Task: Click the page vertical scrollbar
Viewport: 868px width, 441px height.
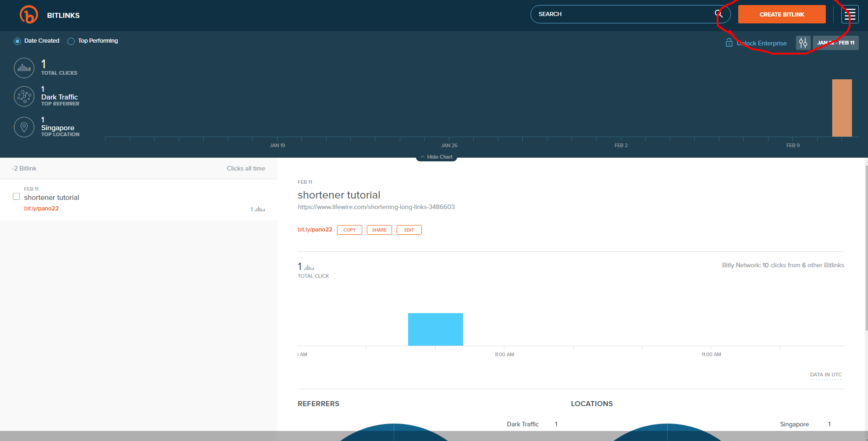Action: tap(866, 248)
